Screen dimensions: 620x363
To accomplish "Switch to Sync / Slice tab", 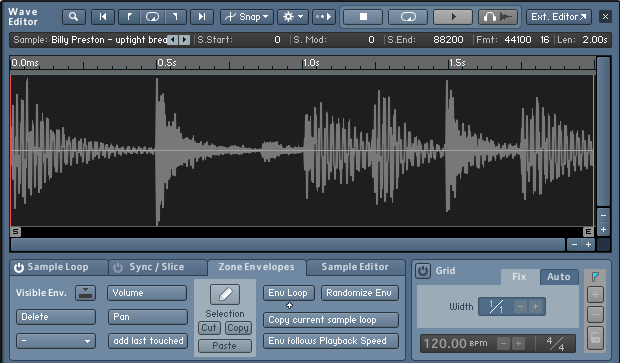I will 157,267.
